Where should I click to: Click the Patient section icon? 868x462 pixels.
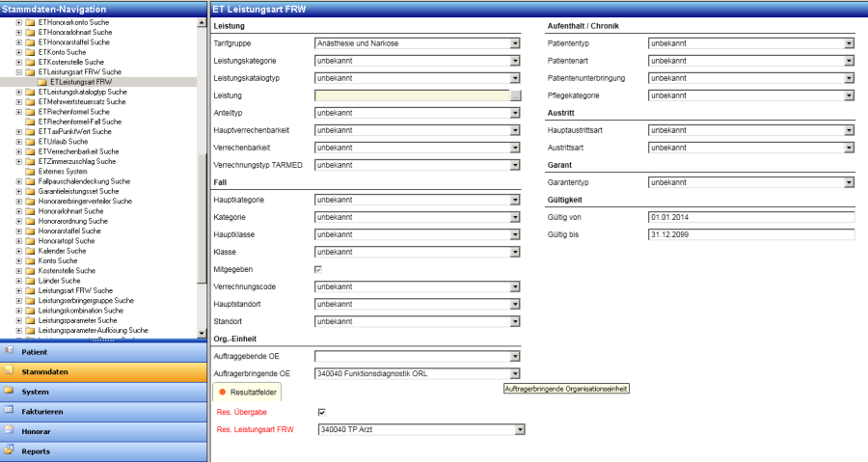point(9,351)
